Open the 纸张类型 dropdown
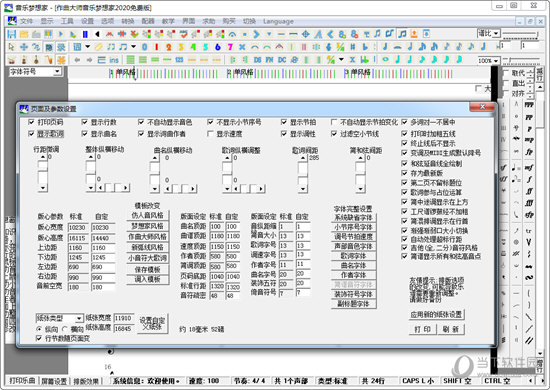 [x=79, y=318]
